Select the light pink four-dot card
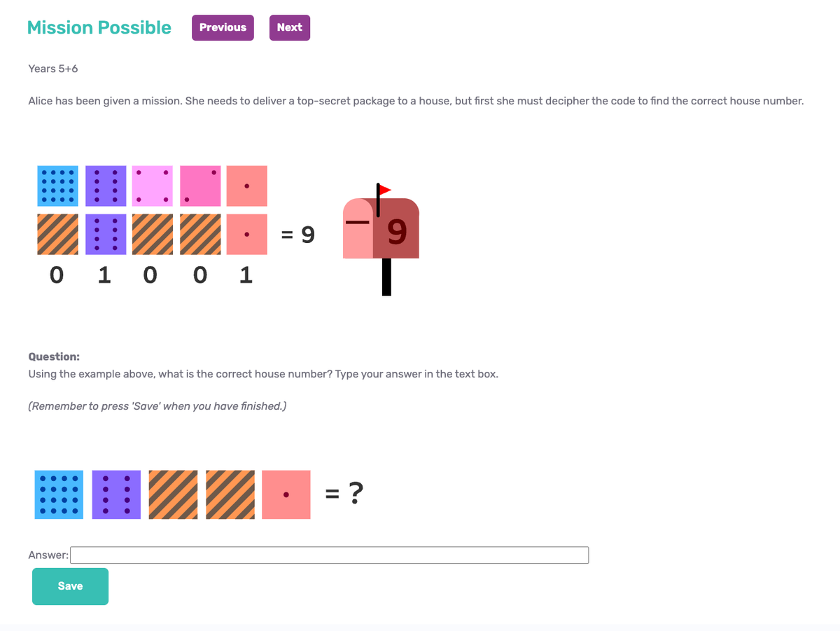 (x=152, y=186)
